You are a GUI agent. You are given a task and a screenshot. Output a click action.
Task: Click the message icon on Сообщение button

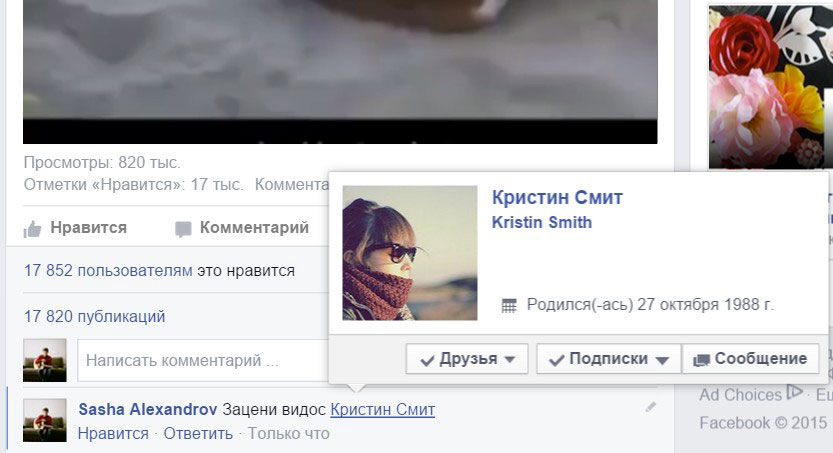tap(701, 360)
